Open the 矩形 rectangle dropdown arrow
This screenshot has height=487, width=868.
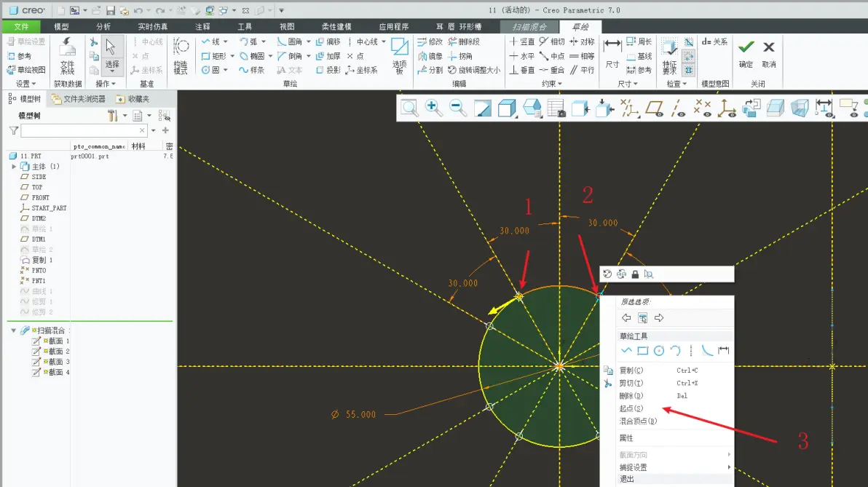232,56
